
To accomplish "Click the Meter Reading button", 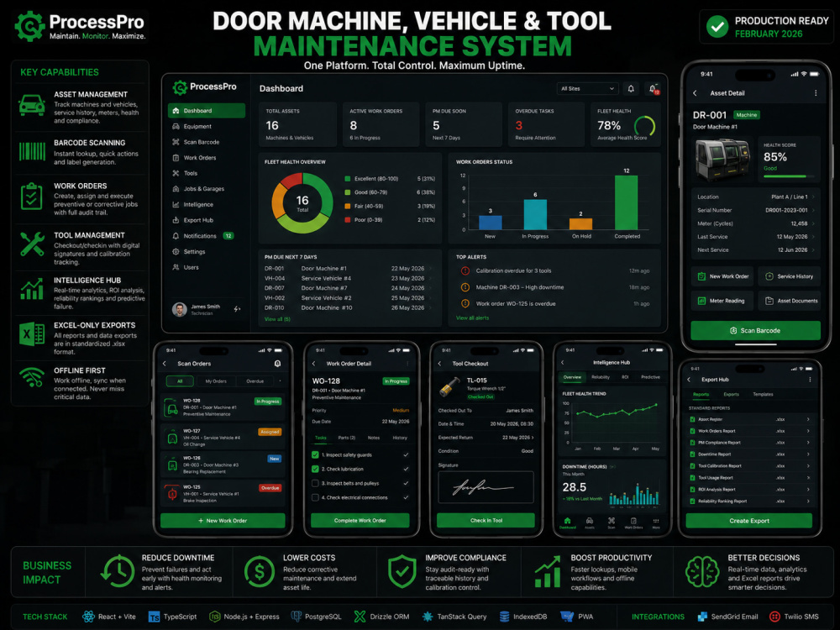I will [722, 301].
